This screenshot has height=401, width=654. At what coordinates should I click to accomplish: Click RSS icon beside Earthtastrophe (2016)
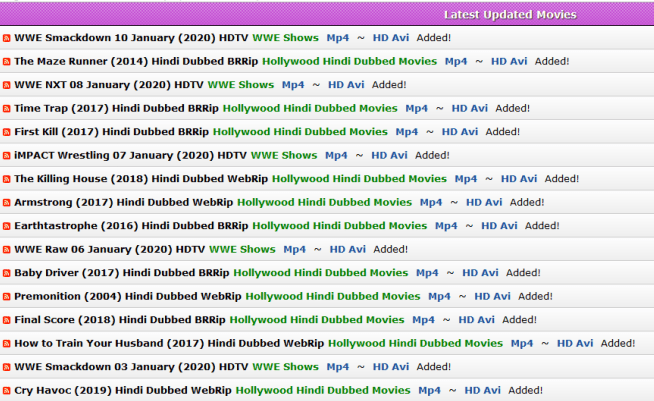(7, 226)
